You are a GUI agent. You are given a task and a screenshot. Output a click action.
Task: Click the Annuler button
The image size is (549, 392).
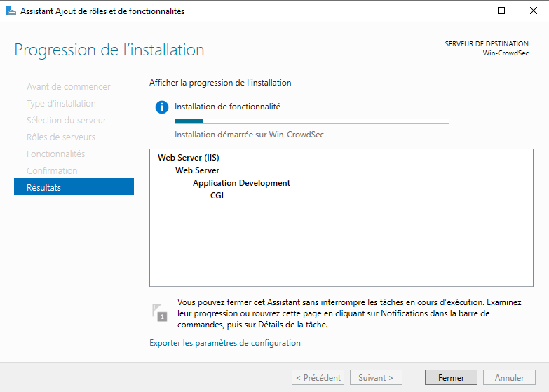point(509,377)
